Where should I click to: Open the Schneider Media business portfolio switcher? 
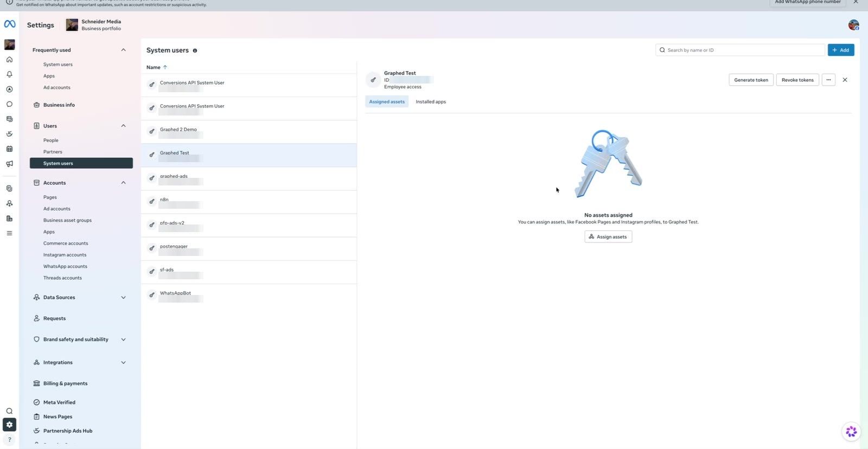click(x=94, y=25)
